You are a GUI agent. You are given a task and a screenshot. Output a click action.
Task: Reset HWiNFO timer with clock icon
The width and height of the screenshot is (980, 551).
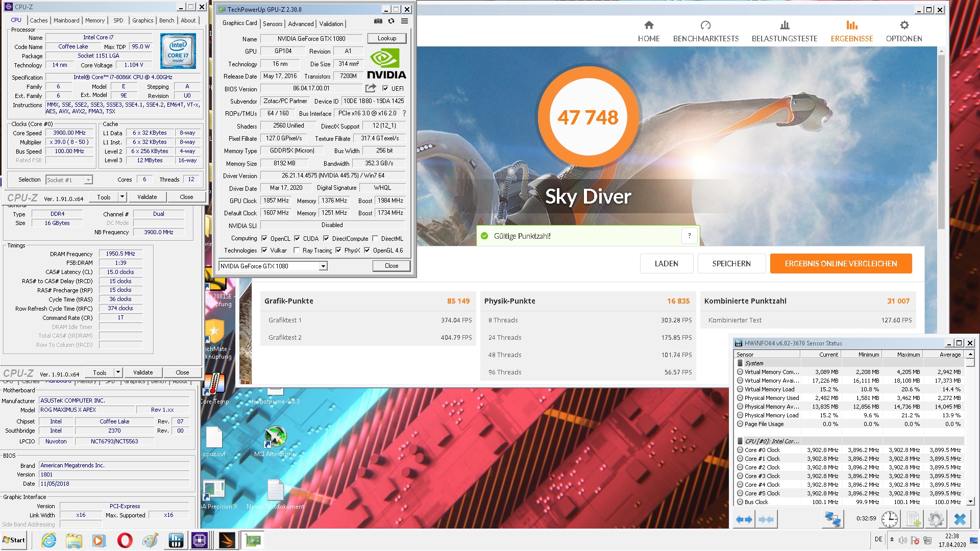pyautogui.click(x=890, y=519)
